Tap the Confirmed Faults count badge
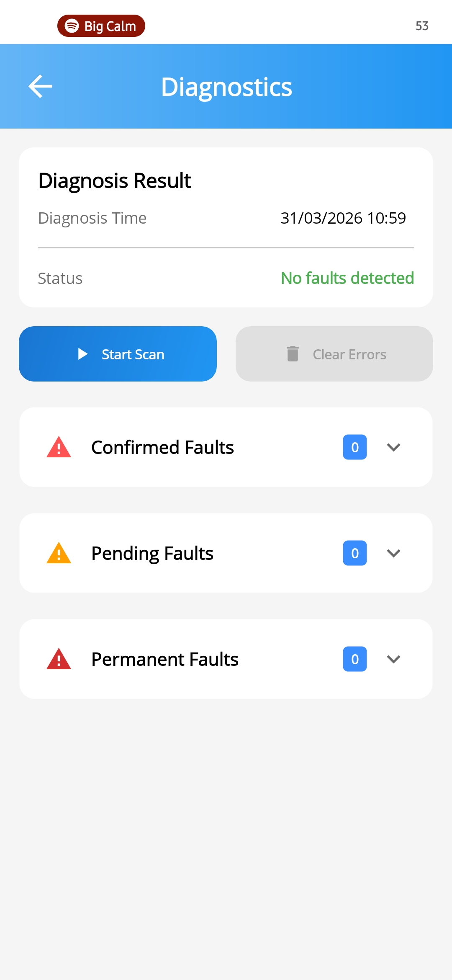The height and width of the screenshot is (980, 452). point(355,447)
